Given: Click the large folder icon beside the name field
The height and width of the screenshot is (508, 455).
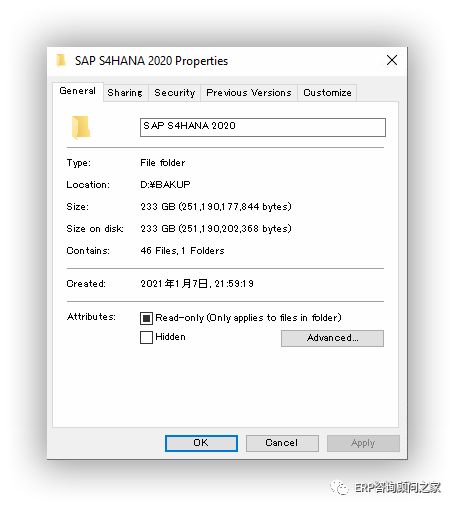Looking at the screenshot, I should [81, 127].
